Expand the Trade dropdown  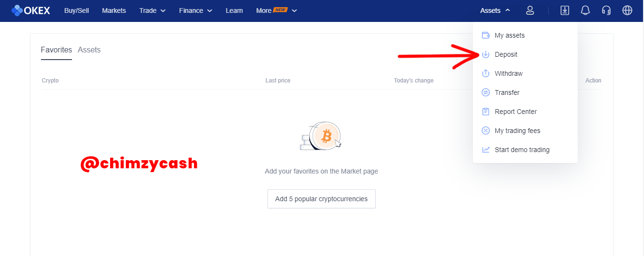click(153, 10)
